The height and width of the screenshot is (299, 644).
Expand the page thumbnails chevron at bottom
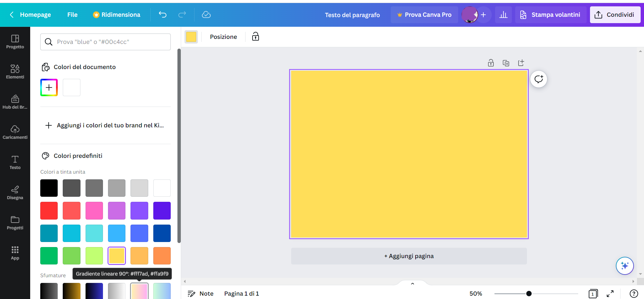pos(413,284)
